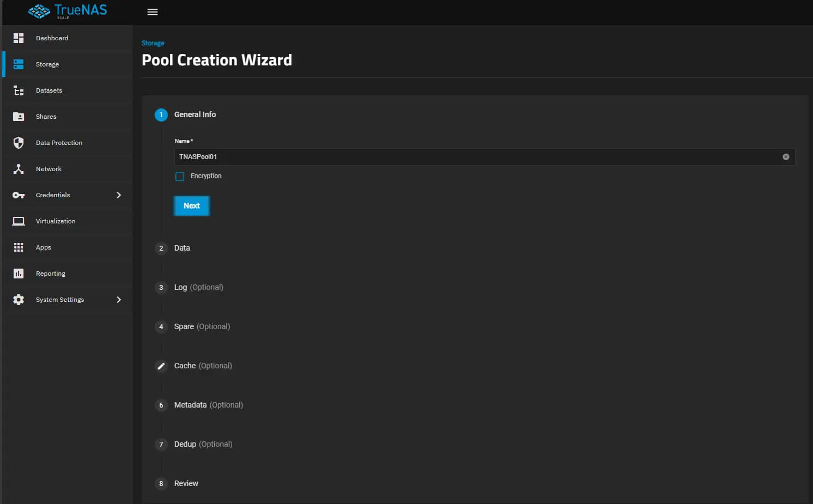
Task: Follow the Storage breadcrumb link
Action: 153,43
